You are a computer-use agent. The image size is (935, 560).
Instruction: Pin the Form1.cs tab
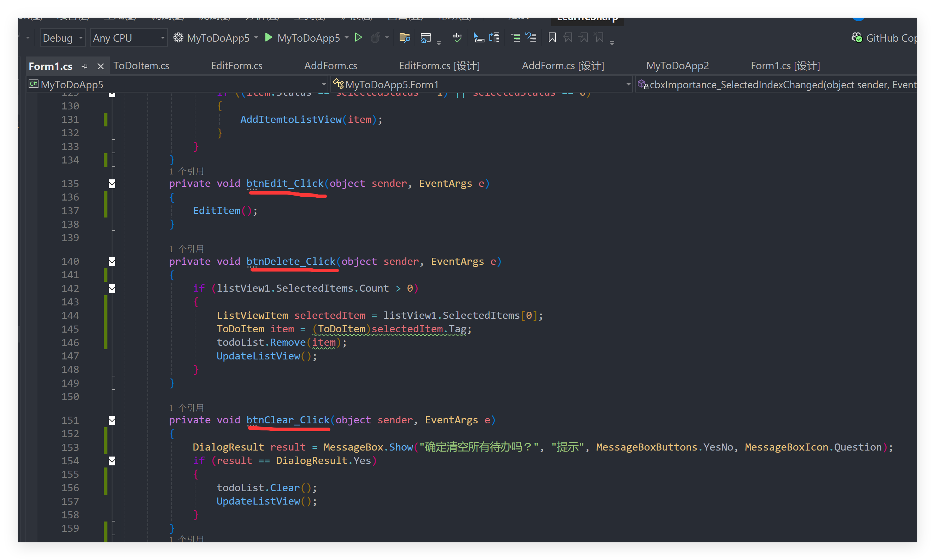(x=84, y=66)
